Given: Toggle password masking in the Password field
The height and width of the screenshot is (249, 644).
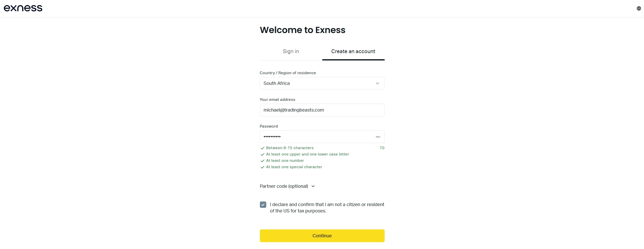Looking at the screenshot, I should point(377,137).
